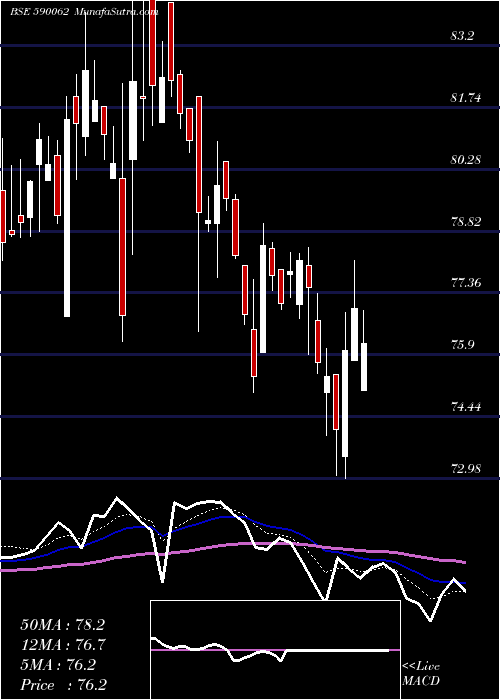Click the Price : 76.2 readout

pyautogui.click(x=63, y=685)
